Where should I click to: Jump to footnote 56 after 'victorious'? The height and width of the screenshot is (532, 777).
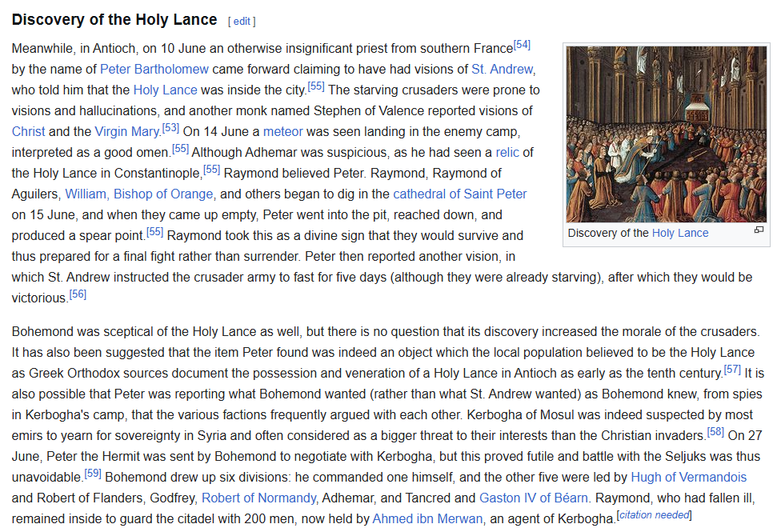(x=78, y=294)
